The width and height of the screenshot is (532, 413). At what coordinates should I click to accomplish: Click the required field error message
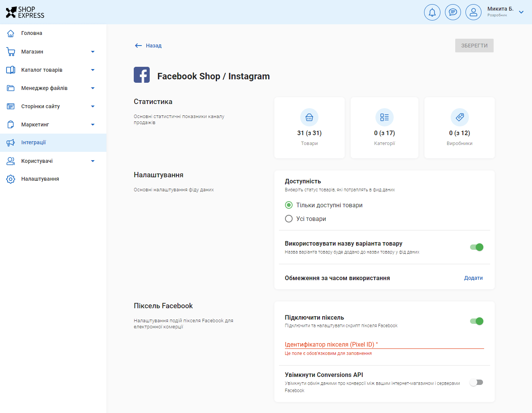coord(328,353)
